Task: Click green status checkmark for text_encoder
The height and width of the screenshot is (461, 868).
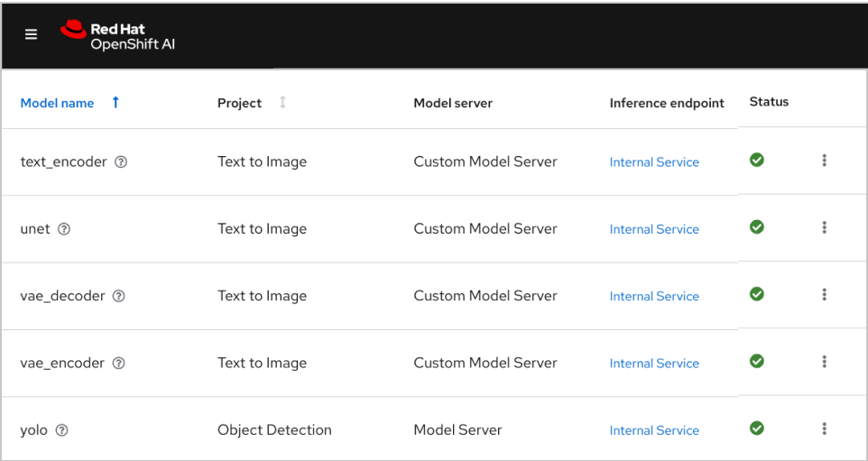Action: pyautogui.click(x=757, y=160)
